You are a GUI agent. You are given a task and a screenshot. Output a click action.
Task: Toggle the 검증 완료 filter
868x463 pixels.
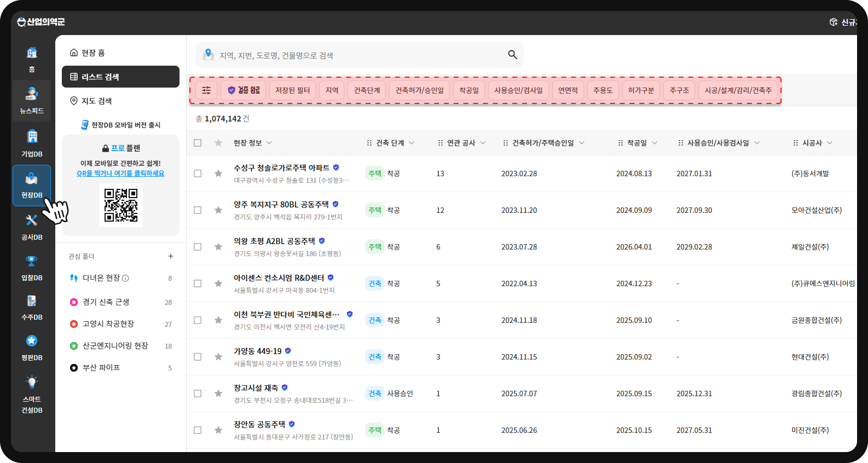[x=244, y=90]
